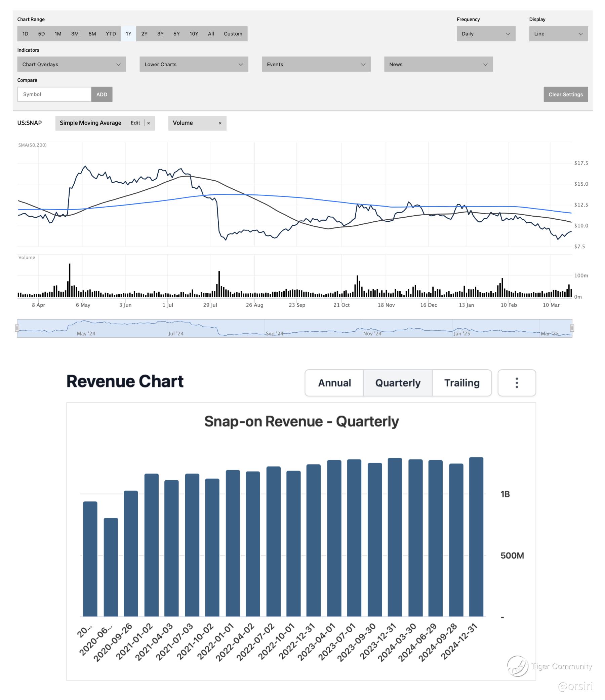
Task: Click the 500M revenue axis label
Action: pos(512,556)
